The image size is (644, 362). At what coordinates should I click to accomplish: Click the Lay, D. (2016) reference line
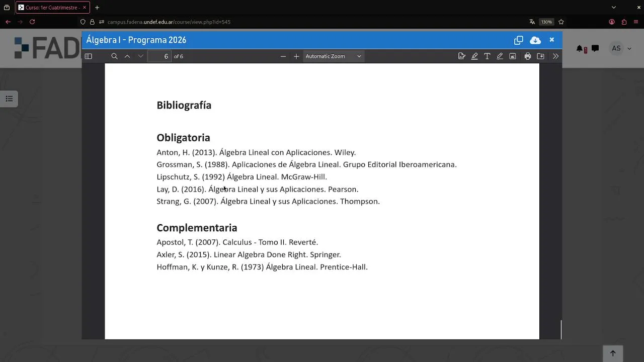(257, 189)
